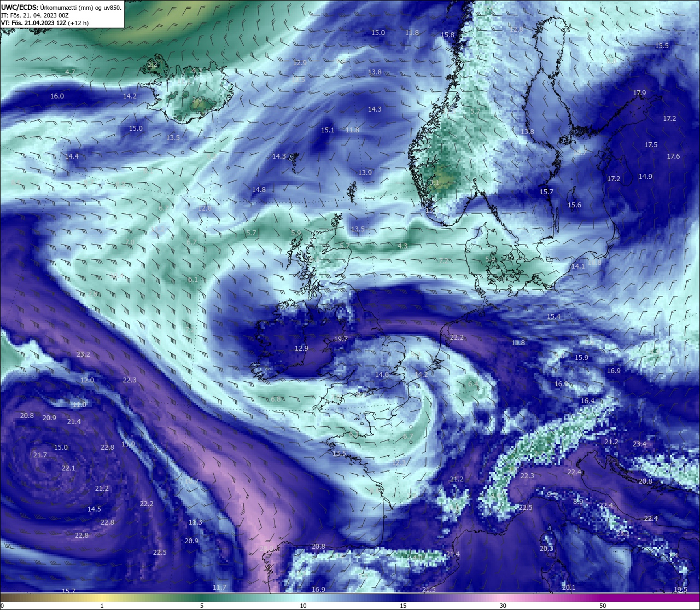Click the map value '6.8' south of Ireland
Viewport: 700px width, 610px height.
pyautogui.click(x=276, y=399)
